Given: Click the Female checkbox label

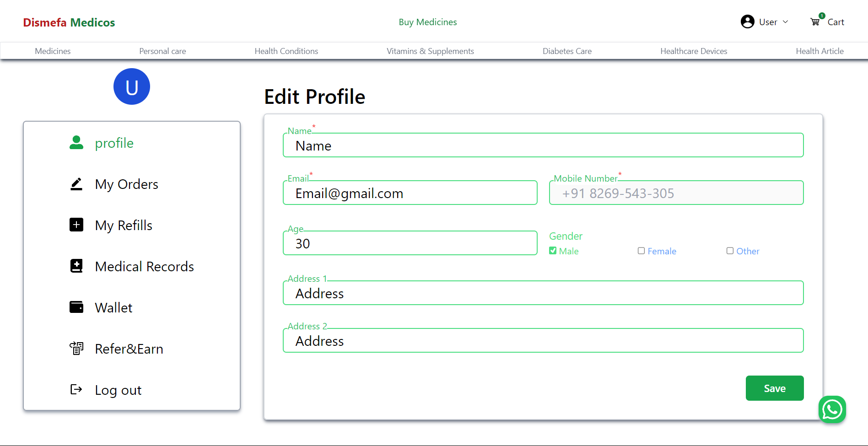Looking at the screenshot, I should 662,251.
